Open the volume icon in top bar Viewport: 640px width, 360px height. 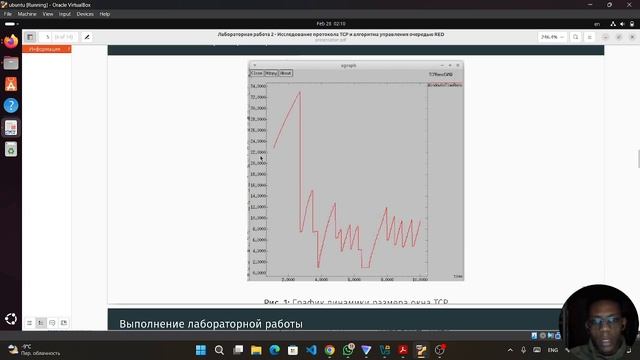pyautogui.click(x=622, y=24)
